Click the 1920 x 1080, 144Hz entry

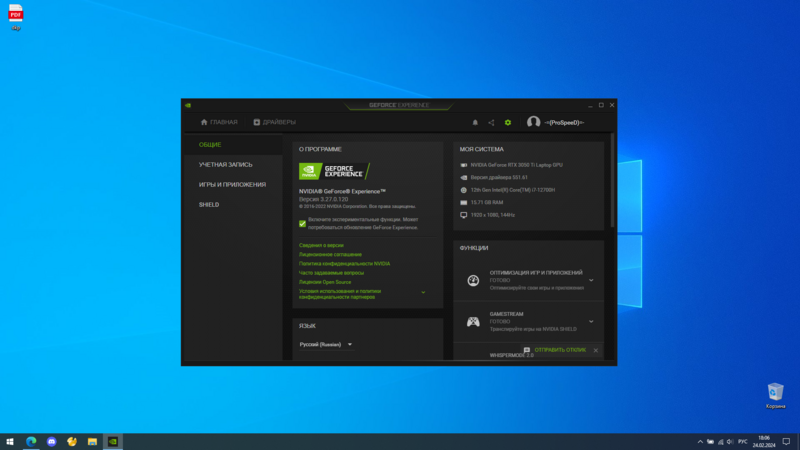coord(492,215)
